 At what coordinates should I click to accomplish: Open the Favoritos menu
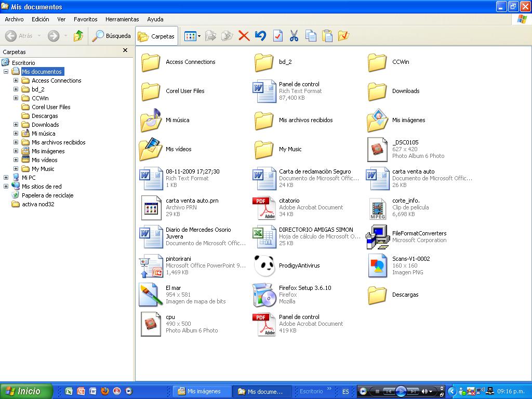click(x=85, y=19)
